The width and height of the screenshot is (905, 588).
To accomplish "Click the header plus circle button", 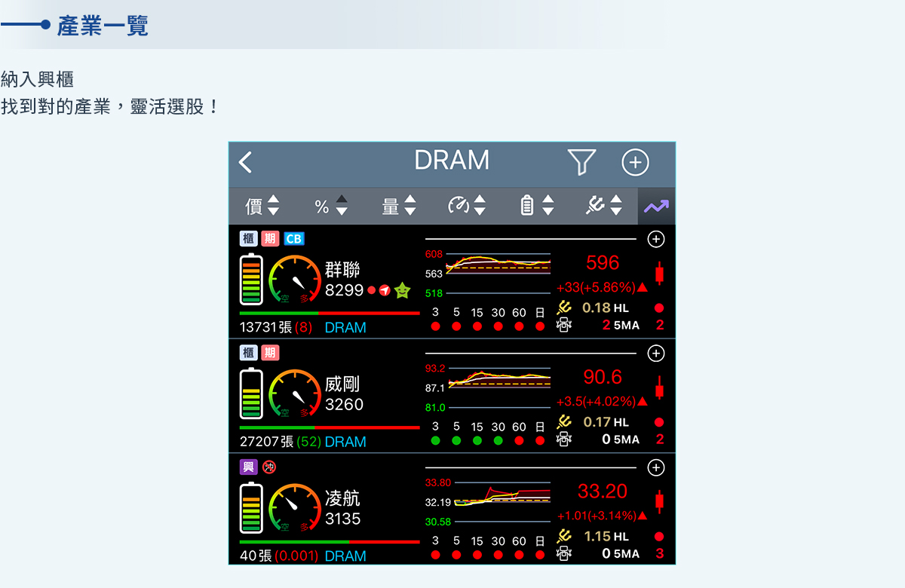I will point(635,162).
